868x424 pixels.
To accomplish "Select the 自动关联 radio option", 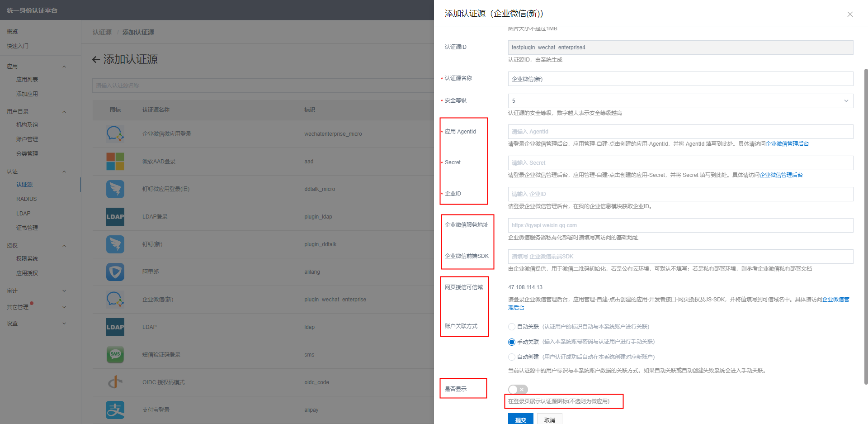I will [x=512, y=327].
